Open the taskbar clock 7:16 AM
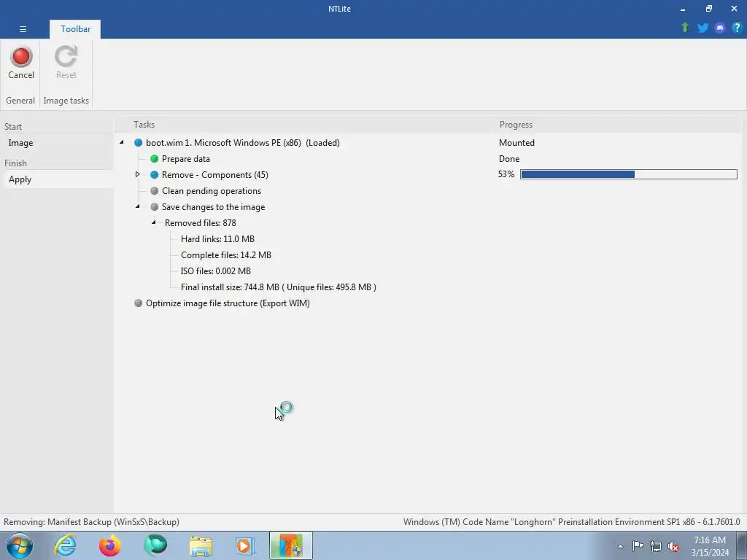 click(x=710, y=546)
